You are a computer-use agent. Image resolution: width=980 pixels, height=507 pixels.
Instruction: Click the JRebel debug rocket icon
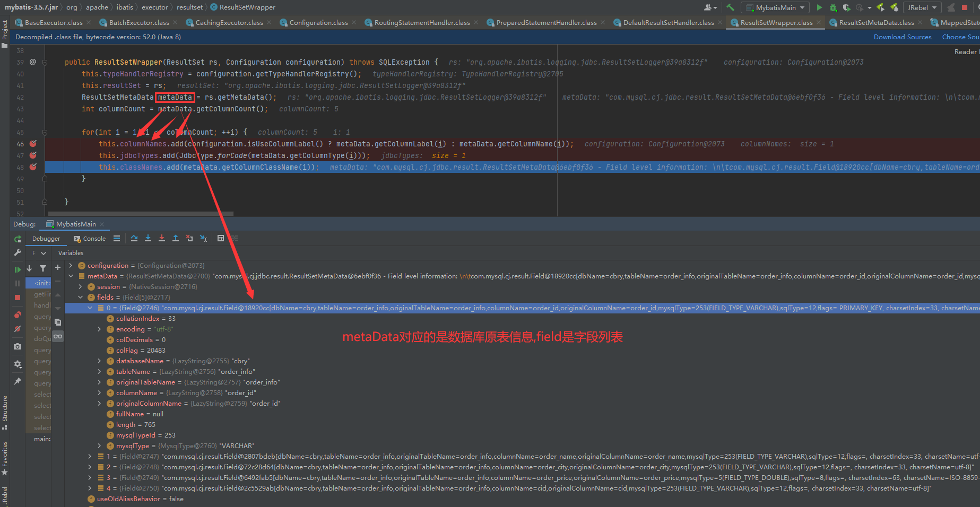[x=894, y=7]
